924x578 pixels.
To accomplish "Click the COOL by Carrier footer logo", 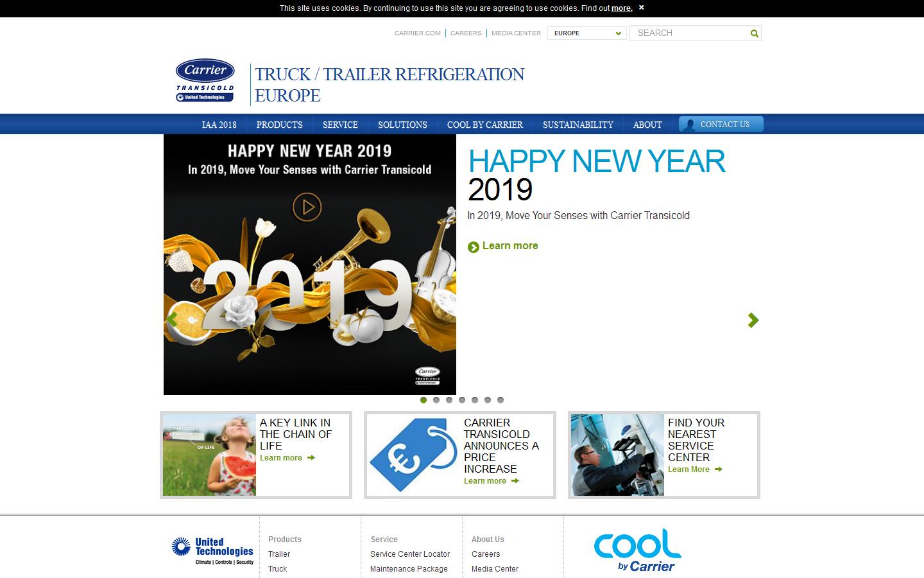I will (637, 549).
